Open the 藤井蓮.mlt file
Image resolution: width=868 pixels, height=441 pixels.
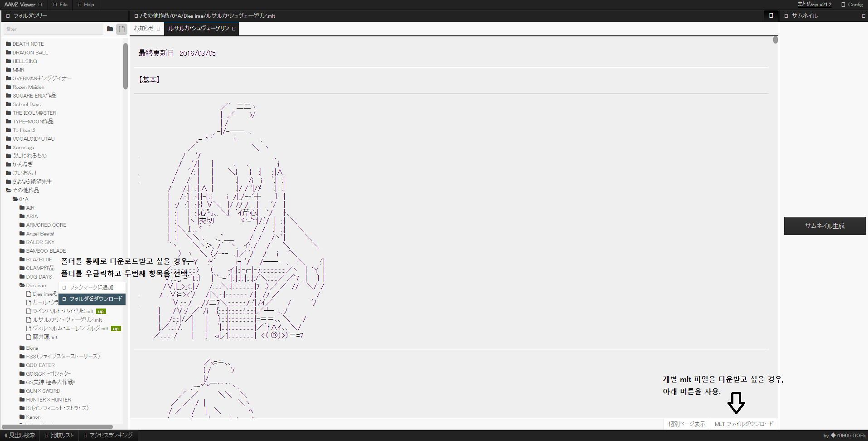click(x=44, y=337)
